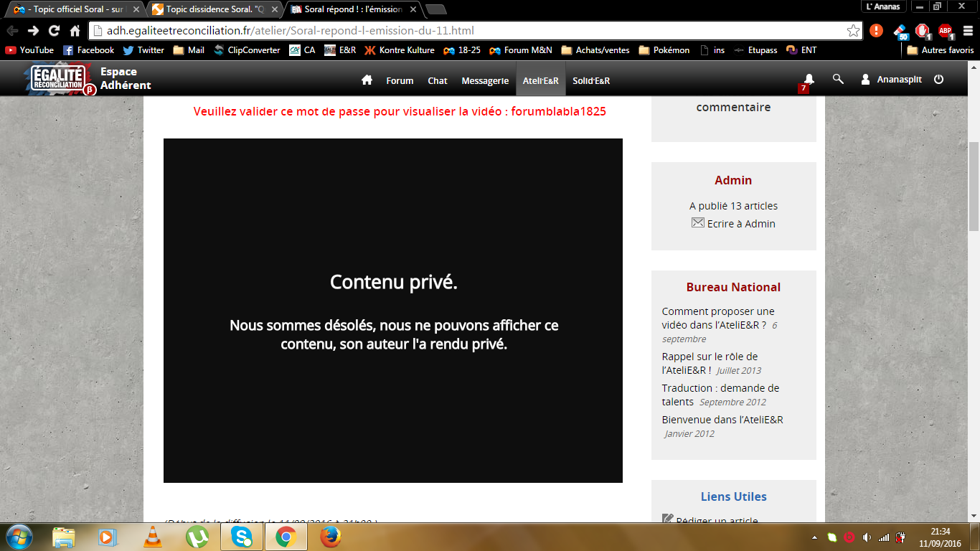
Task: Go to the Messagerie section
Action: 485,80
